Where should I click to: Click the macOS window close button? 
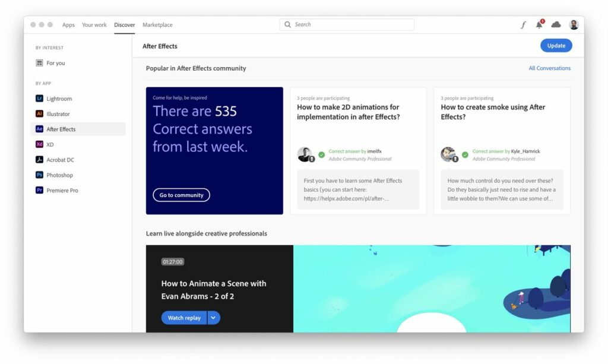pyautogui.click(x=33, y=25)
